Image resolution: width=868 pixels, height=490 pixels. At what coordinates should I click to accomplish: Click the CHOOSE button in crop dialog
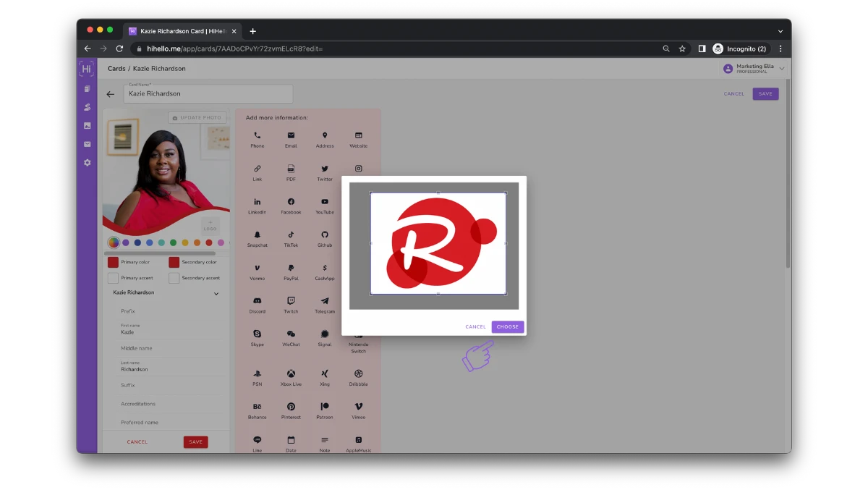click(x=507, y=327)
